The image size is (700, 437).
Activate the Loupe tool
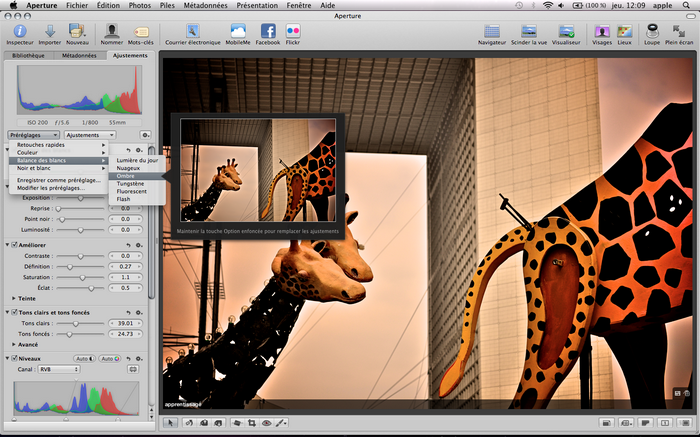[652, 31]
